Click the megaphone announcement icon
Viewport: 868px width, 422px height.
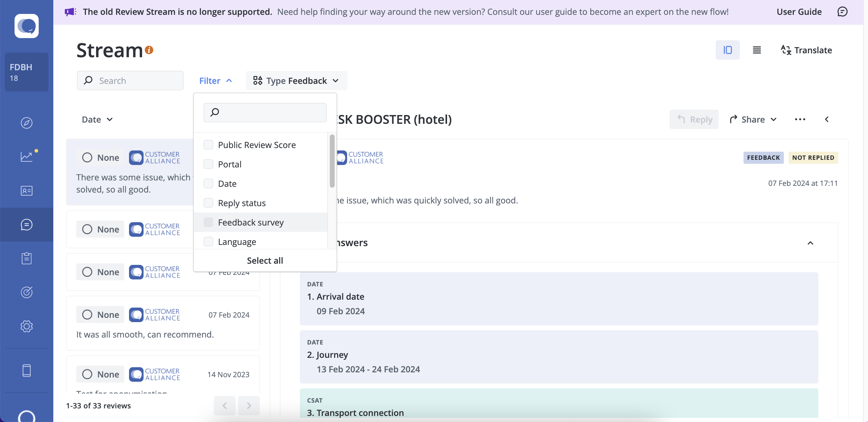click(x=71, y=12)
